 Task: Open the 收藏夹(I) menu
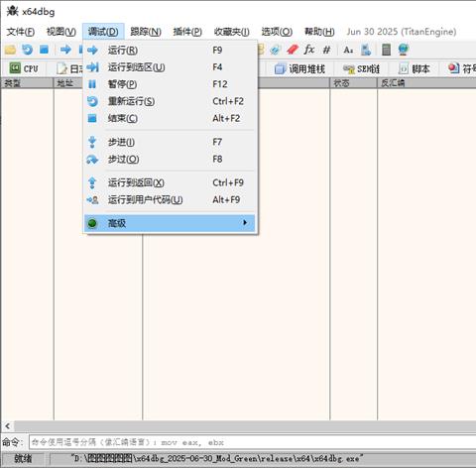click(232, 32)
